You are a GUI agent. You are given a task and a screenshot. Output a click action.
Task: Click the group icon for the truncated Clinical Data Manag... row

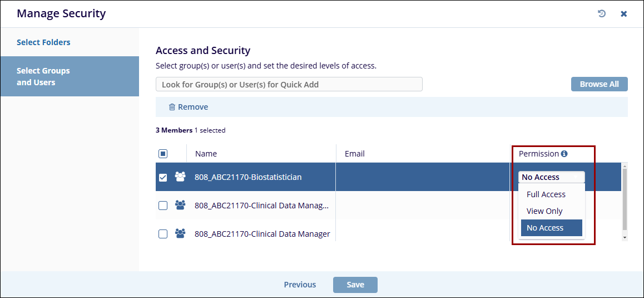pos(180,205)
